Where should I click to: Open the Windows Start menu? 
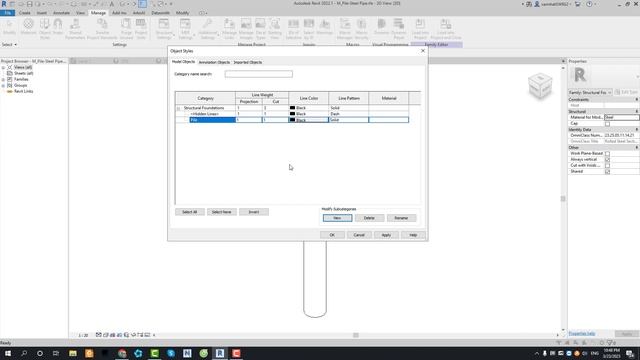pyautogui.click(x=8, y=353)
